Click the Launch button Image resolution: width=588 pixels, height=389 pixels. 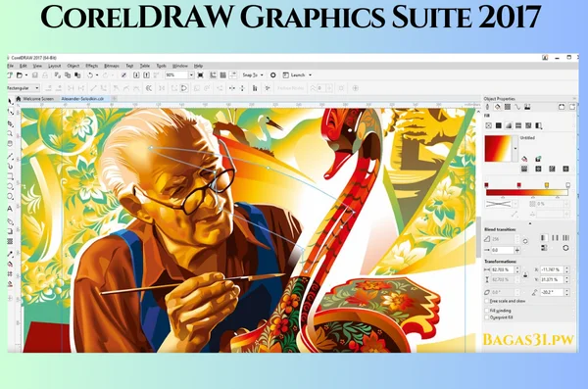[x=294, y=75]
